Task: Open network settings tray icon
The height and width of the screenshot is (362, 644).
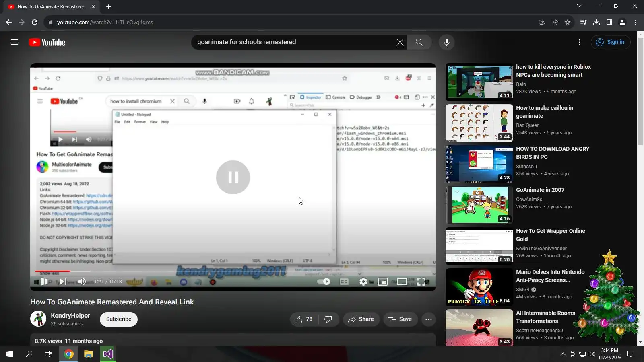Action: click(x=582, y=354)
